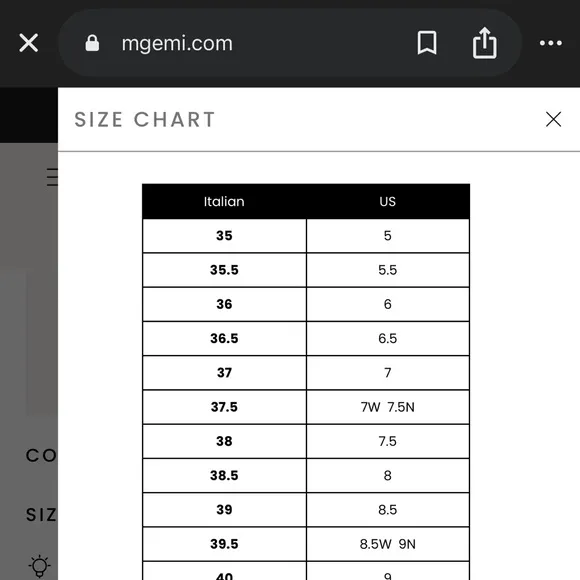580x580 pixels.
Task: Tap the partially hidden SIZ label
Action: coord(41,515)
